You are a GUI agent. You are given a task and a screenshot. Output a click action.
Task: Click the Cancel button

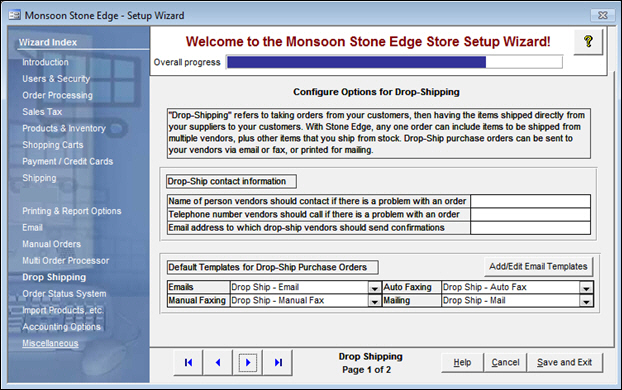point(505,362)
